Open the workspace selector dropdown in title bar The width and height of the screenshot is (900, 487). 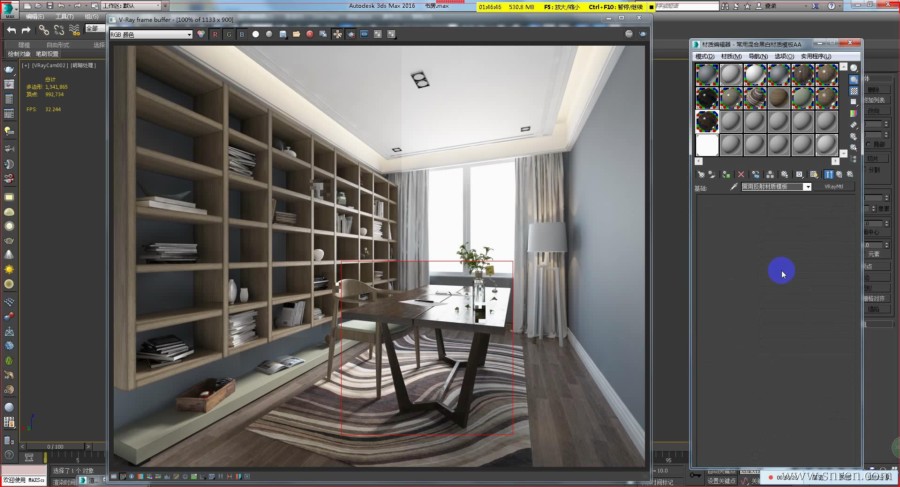point(132,6)
